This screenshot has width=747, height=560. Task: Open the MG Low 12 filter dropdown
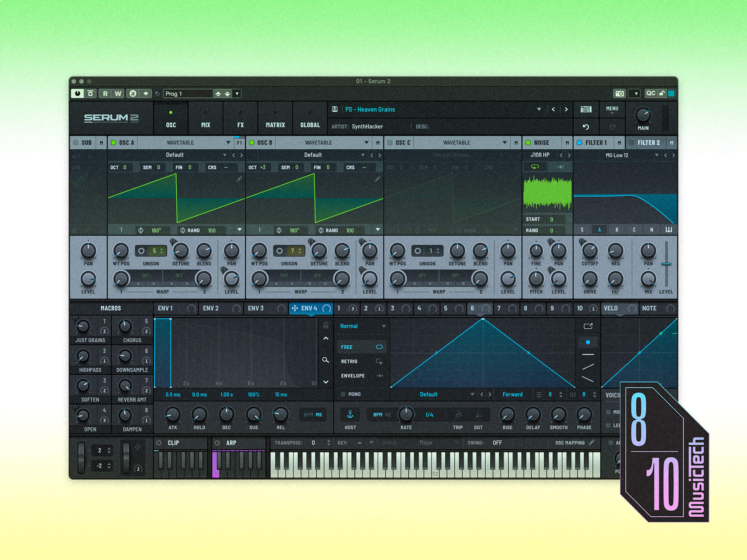pos(657,155)
